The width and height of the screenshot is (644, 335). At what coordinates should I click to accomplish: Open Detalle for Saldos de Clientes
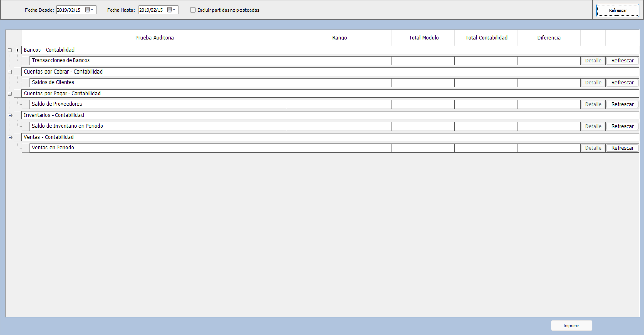tap(593, 82)
